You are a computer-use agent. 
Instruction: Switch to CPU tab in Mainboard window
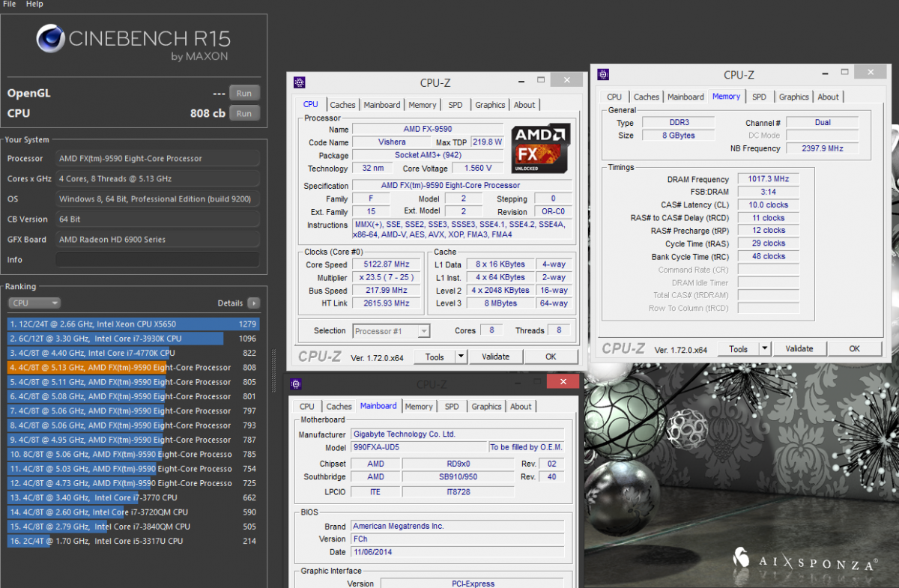point(307,407)
